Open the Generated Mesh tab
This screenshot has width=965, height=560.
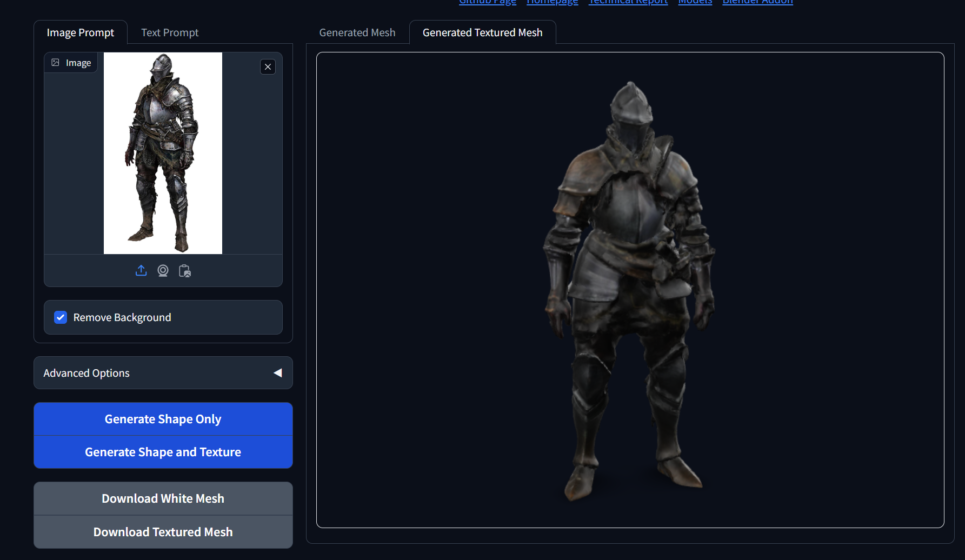[x=357, y=32]
